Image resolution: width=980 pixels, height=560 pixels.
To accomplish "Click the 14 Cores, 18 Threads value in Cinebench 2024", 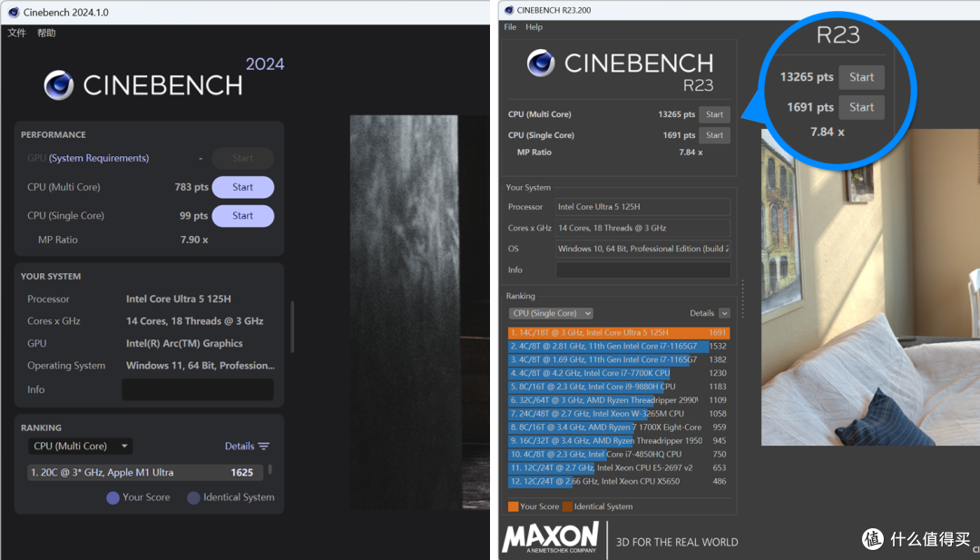I will click(194, 321).
